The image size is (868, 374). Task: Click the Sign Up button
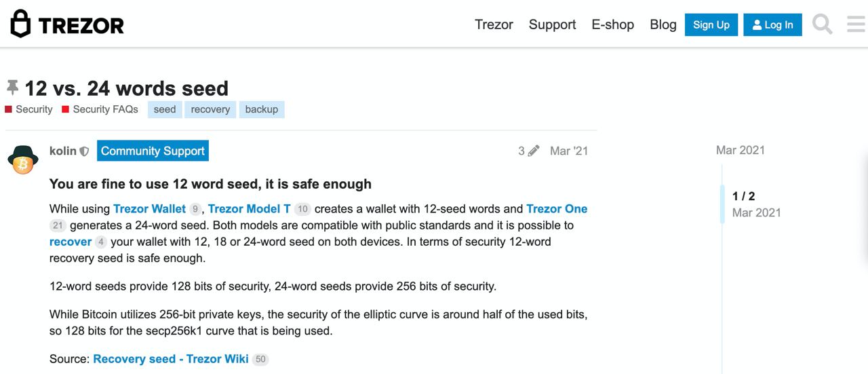click(711, 24)
